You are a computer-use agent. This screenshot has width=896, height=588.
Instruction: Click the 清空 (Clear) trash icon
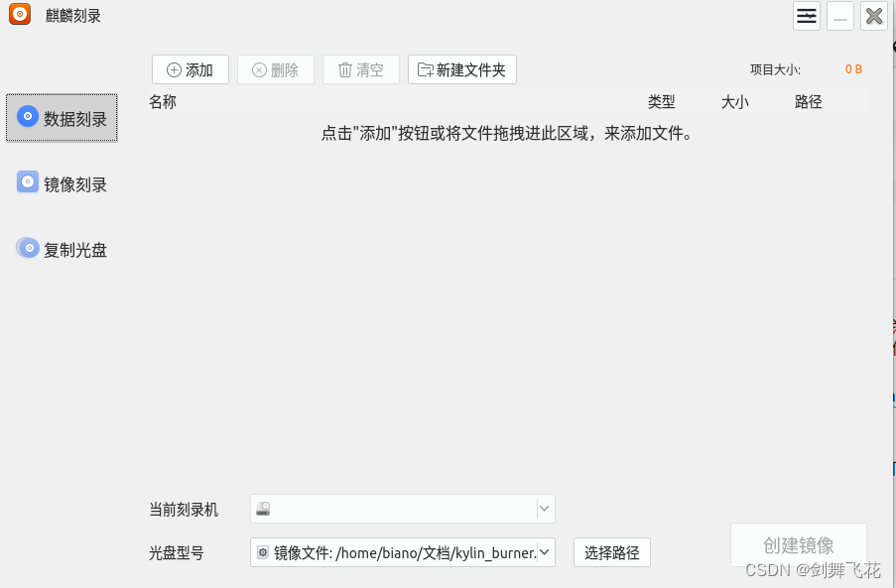pos(344,69)
